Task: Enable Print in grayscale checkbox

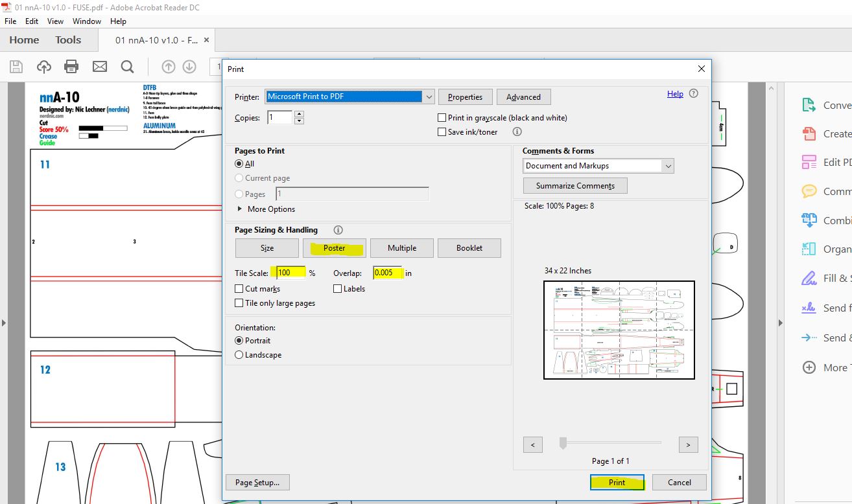Action: (x=442, y=118)
